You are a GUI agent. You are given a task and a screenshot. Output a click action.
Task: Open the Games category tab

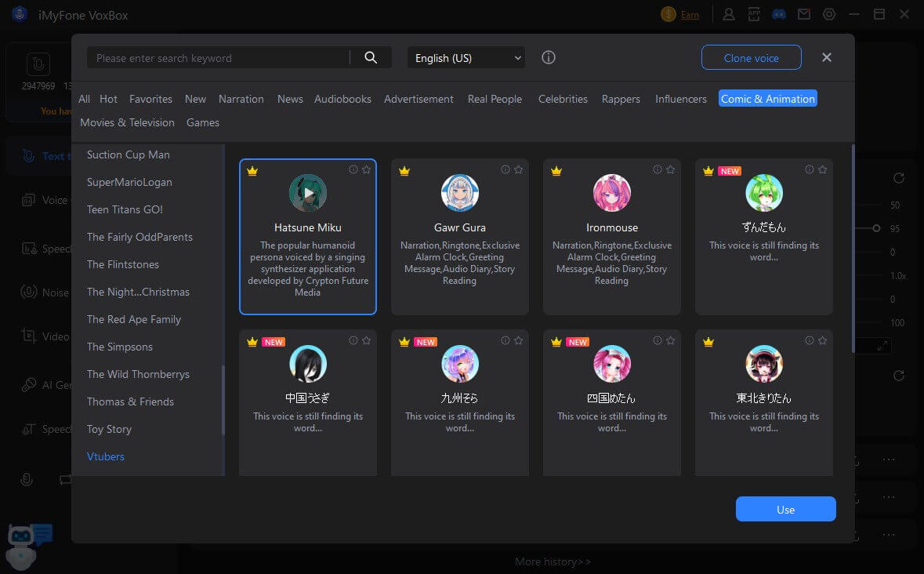tap(203, 122)
